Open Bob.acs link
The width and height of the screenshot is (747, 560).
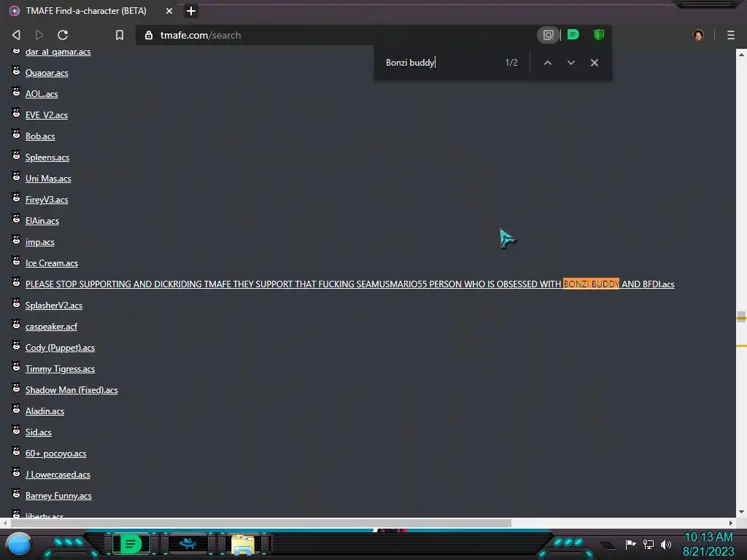coord(40,136)
